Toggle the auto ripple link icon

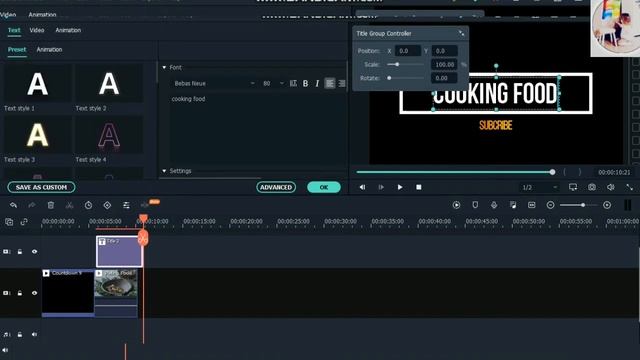tap(24, 222)
